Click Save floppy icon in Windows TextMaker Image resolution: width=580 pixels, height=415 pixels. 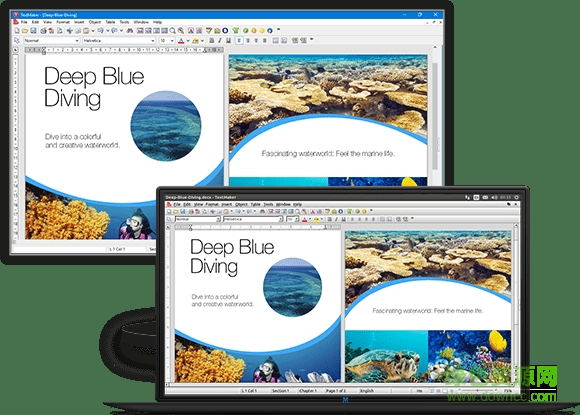point(33,30)
